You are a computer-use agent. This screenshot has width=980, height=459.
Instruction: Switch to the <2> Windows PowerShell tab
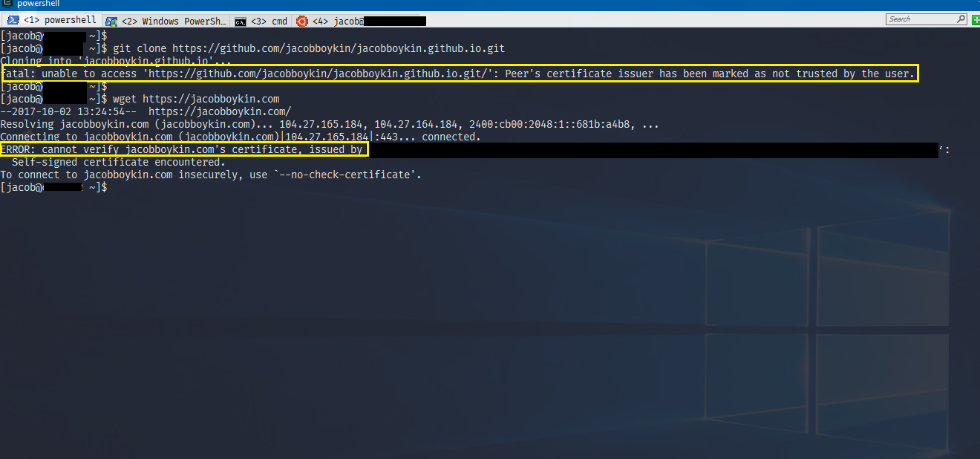(166, 21)
